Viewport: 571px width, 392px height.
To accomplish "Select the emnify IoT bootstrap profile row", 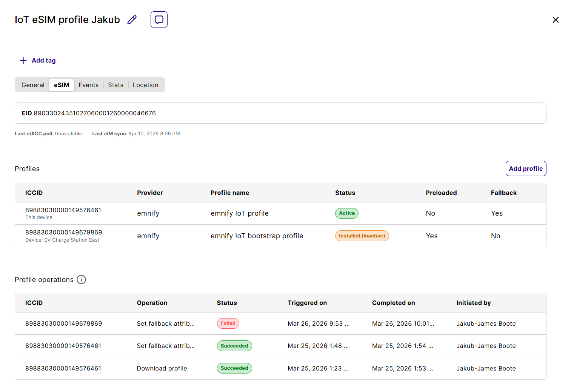I will (x=257, y=236).
